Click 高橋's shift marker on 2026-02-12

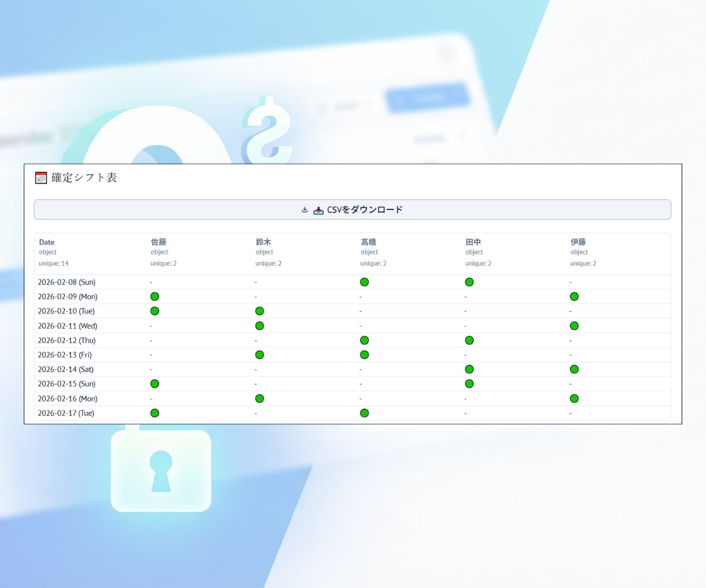pyautogui.click(x=365, y=340)
